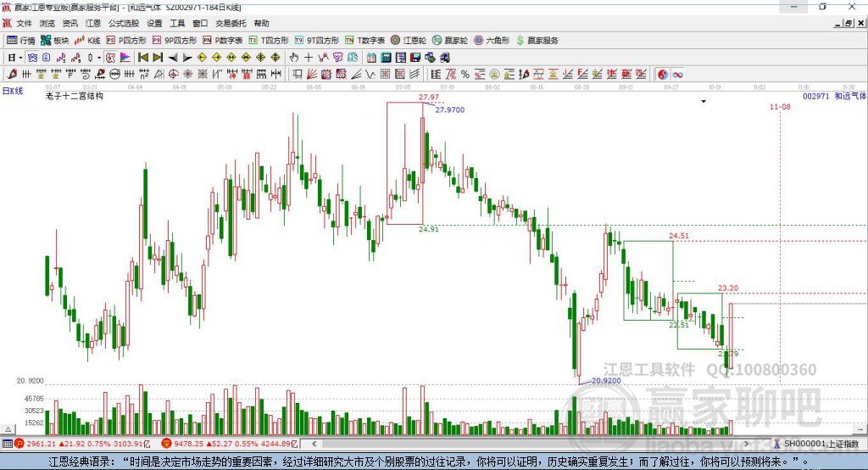Click the left-arrow diamond icon

click(x=202, y=58)
